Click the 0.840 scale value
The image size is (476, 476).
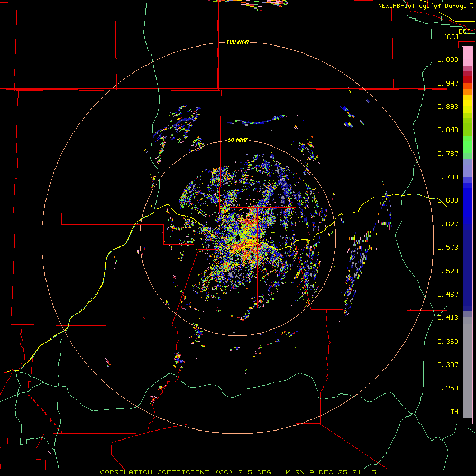(x=448, y=130)
